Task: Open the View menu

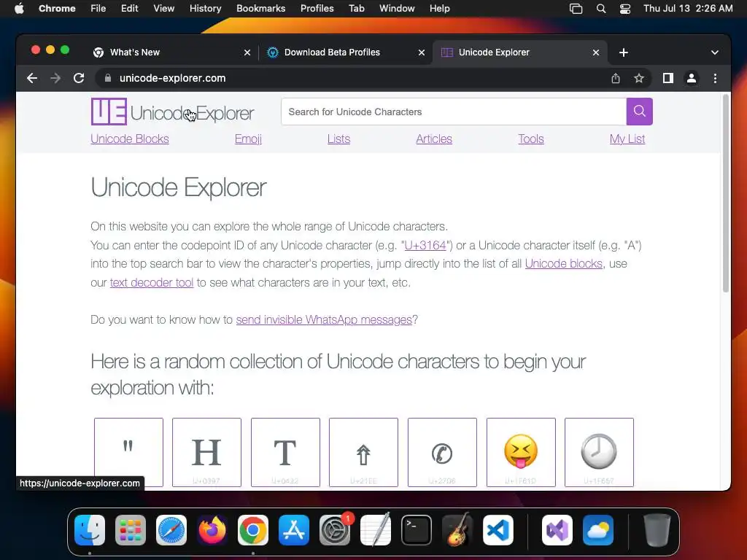Action: pyautogui.click(x=164, y=9)
